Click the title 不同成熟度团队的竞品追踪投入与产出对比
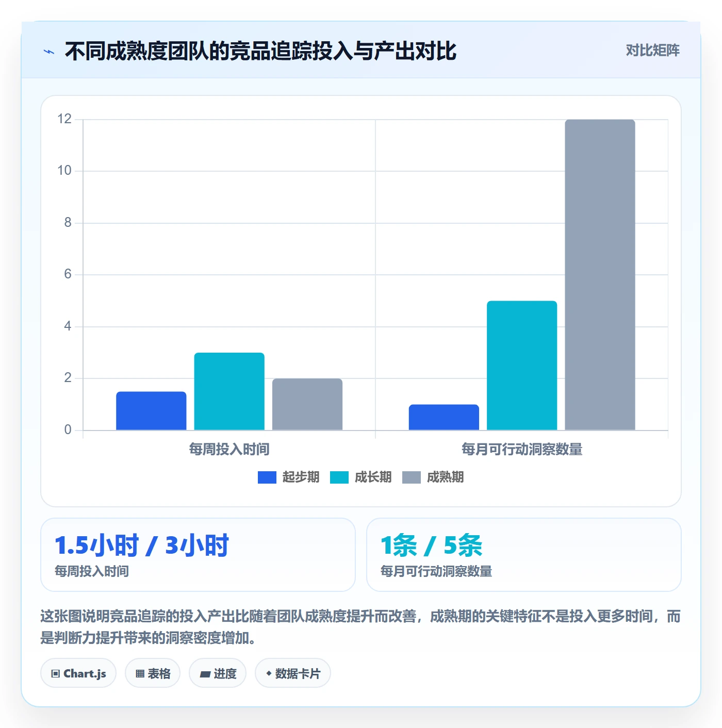The image size is (722, 728). pyautogui.click(x=260, y=52)
